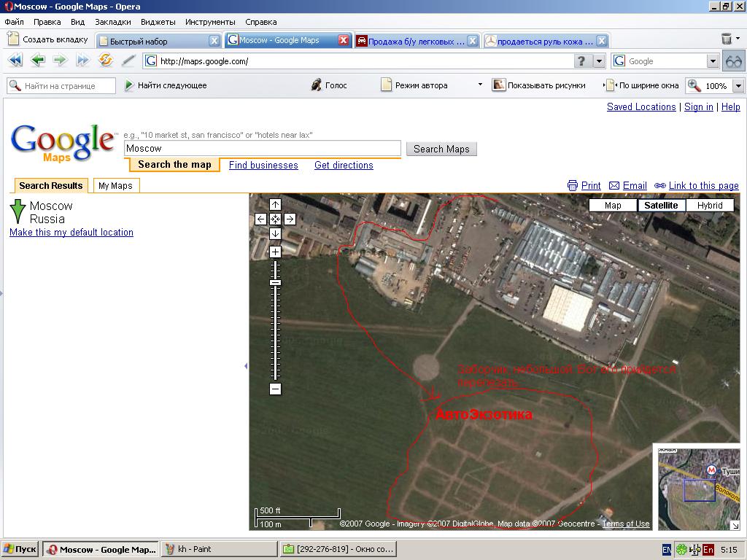This screenshot has width=747, height=560.
Task: Click the green Moscow location marker icon
Action: click(18, 211)
